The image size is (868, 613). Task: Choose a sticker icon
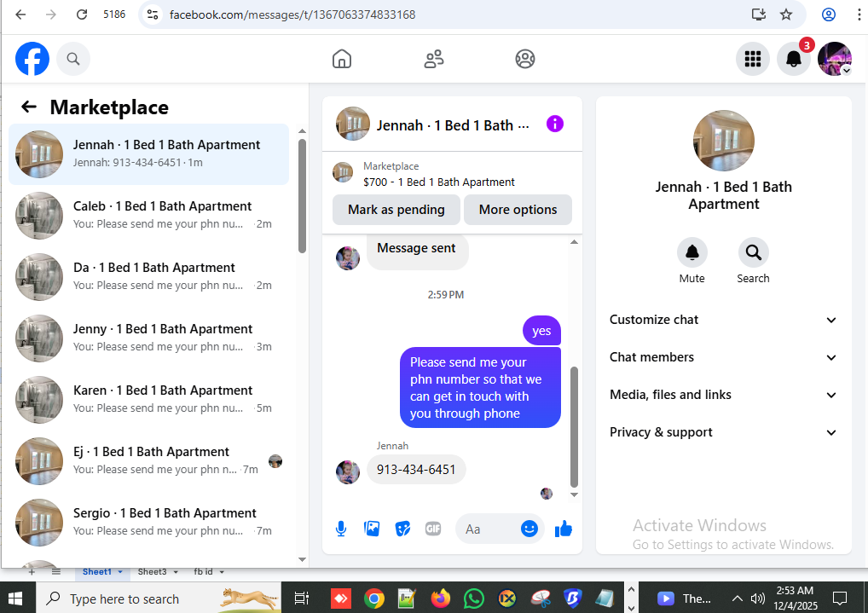point(402,529)
